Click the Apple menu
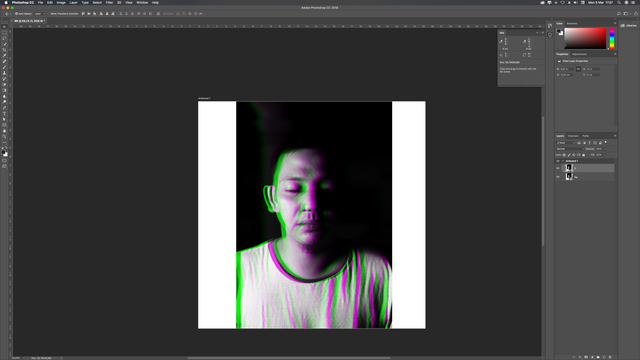Viewport: 640px width, 360px height. [6, 2]
